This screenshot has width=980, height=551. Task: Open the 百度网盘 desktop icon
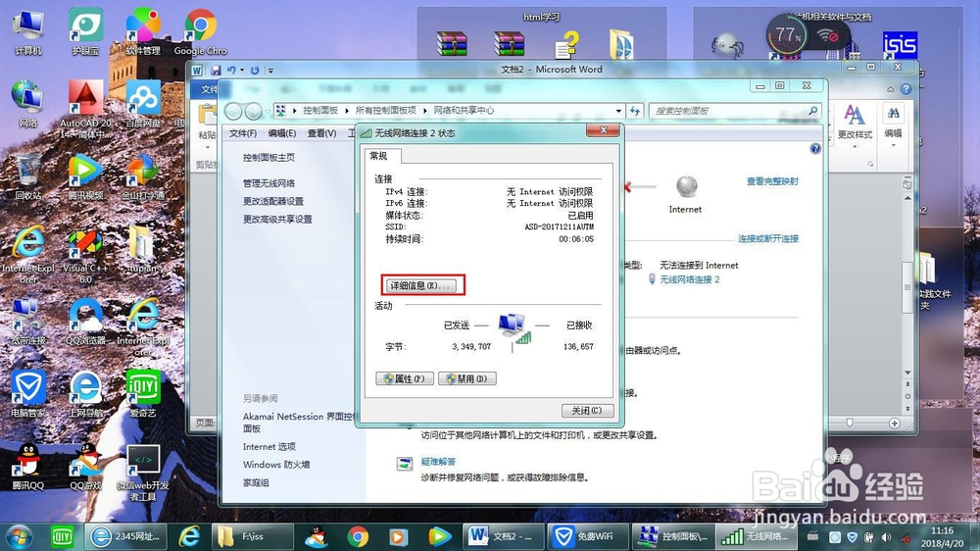(x=143, y=104)
